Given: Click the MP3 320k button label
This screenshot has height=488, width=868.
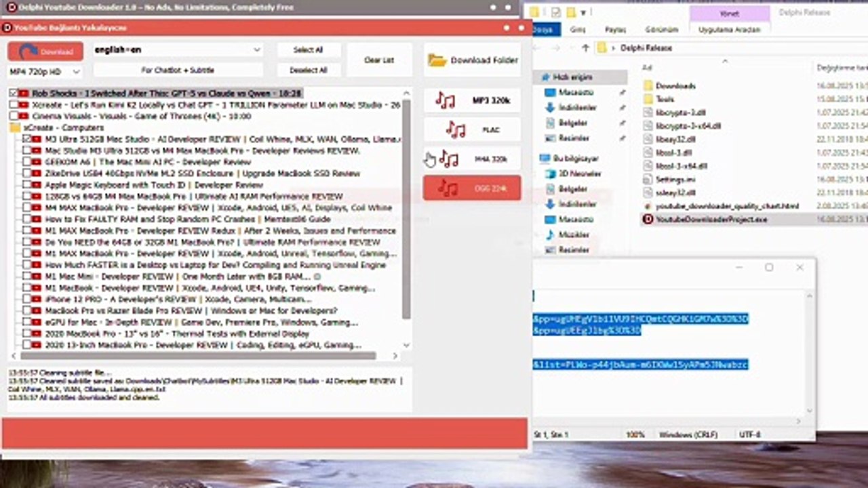Looking at the screenshot, I should pyautogui.click(x=491, y=100).
